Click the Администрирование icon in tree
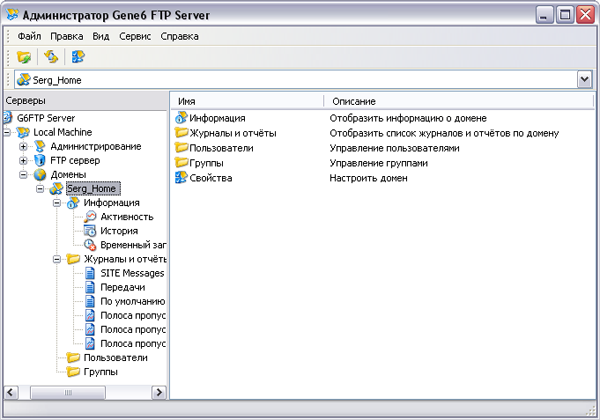The image size is (600, 420). click(40, 147)
